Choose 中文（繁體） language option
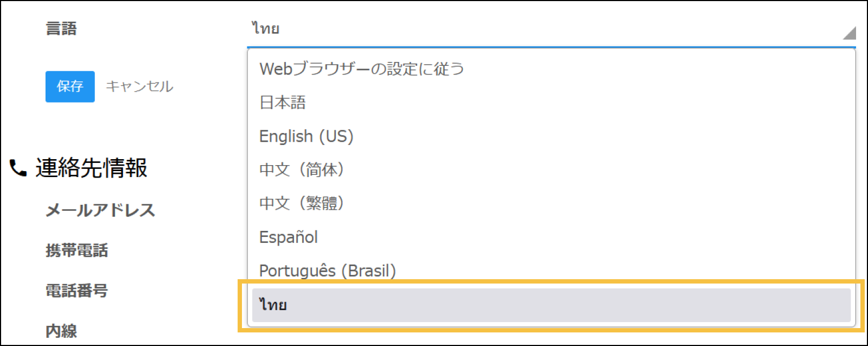The image size is (868, 346). click(x=302, y=204)
